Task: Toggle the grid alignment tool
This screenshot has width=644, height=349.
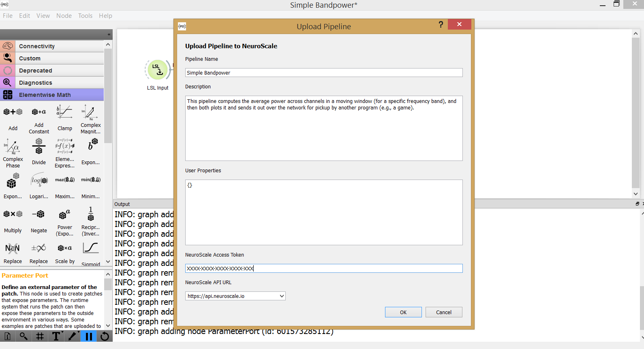Action: [x=40, y=336]
